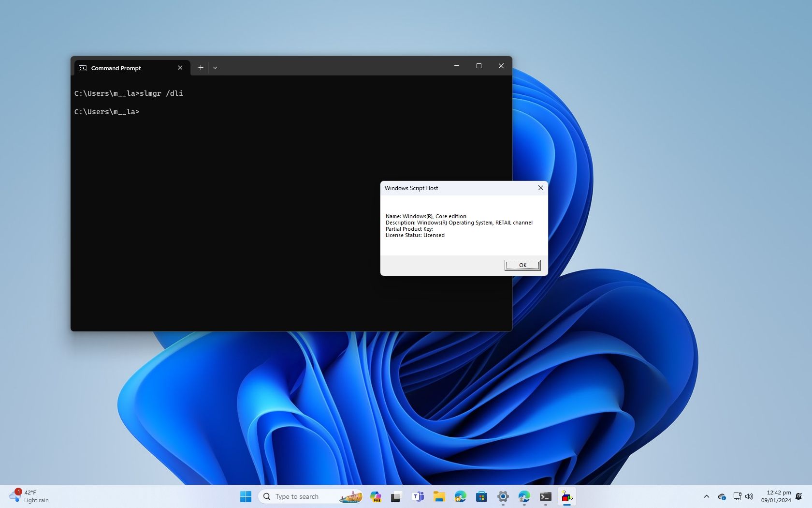Open File Explorer from the taskbar
Viewport: 812px width, 508px height.
coord(439,496)
